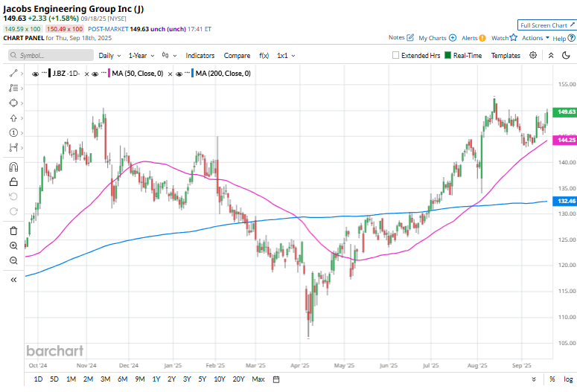The image size is (577, 392).
Task: Open chart settings gear
Action: click(x=533, y=55)
